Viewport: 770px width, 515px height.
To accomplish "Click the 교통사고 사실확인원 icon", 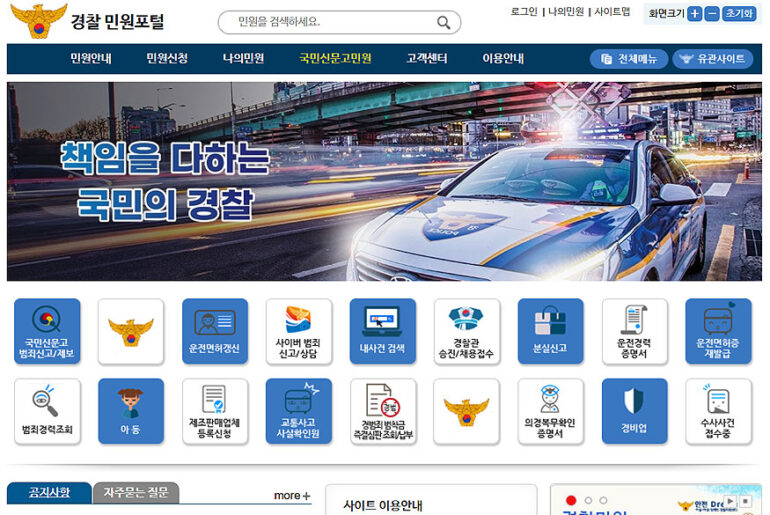I will 298,411.
